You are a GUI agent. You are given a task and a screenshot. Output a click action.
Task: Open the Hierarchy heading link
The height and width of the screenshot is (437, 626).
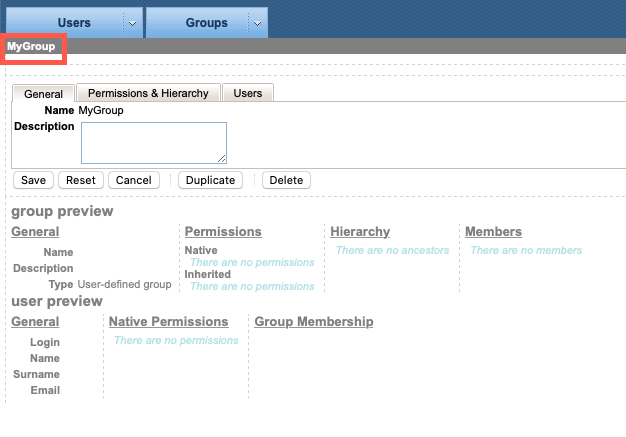[x=360, y=231]
